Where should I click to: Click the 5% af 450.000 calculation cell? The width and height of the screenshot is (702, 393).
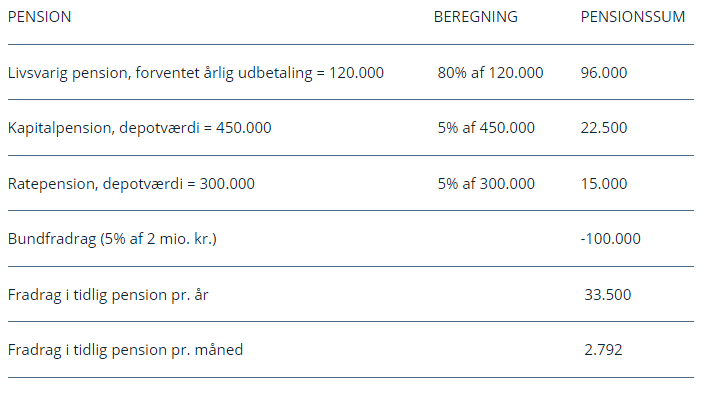[x=486, y=128]
